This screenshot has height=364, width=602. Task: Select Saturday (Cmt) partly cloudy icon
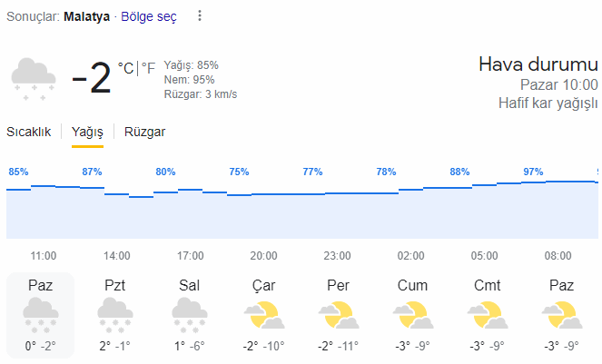coord(488,315)
